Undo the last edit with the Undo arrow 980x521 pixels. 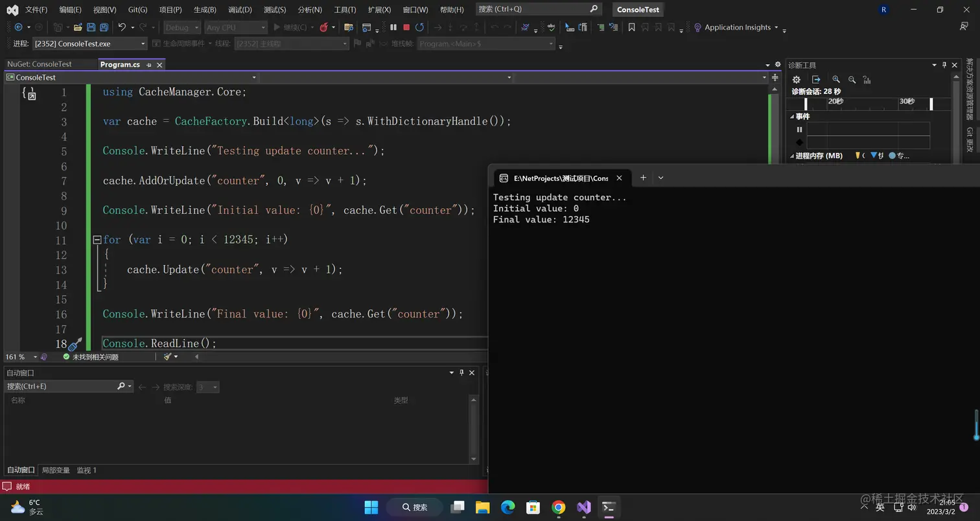(x=121, y=27)
